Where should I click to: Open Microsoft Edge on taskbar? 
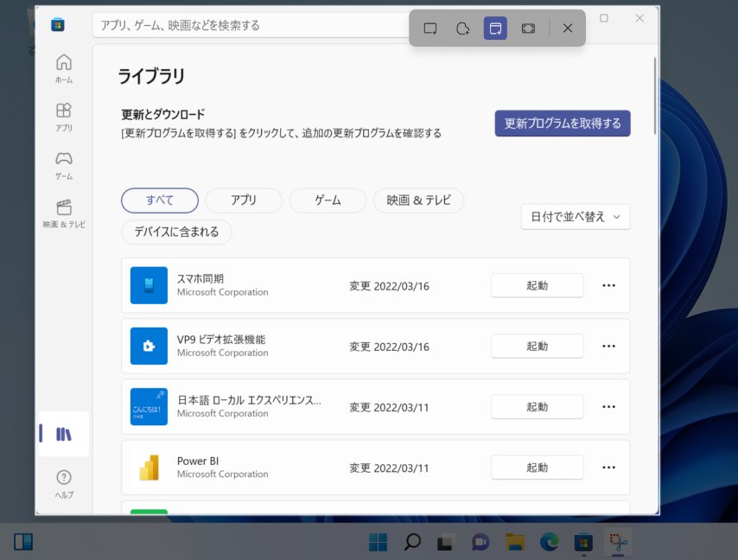pos(550,542)
